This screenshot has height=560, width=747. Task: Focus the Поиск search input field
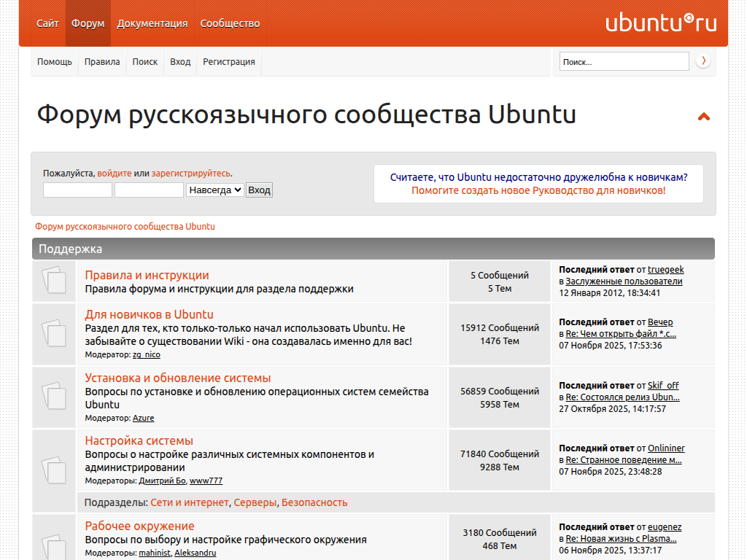tap(624, 62)
